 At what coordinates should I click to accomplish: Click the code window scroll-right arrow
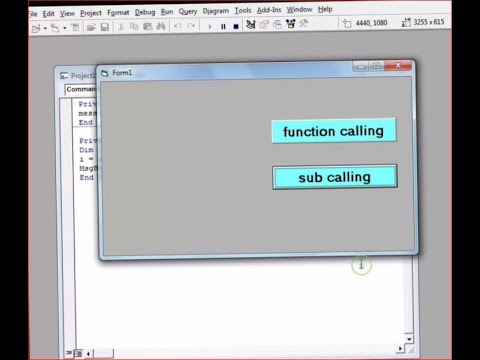pos(400,349)
